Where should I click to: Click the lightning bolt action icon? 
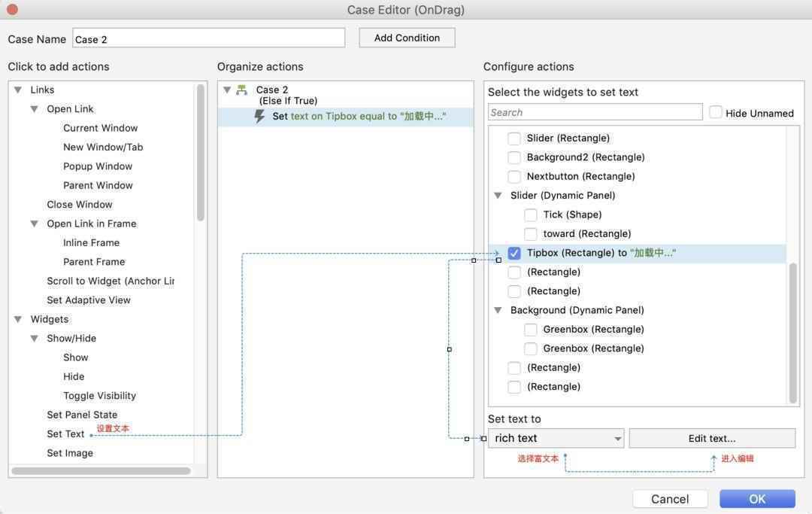coord(259,117)
